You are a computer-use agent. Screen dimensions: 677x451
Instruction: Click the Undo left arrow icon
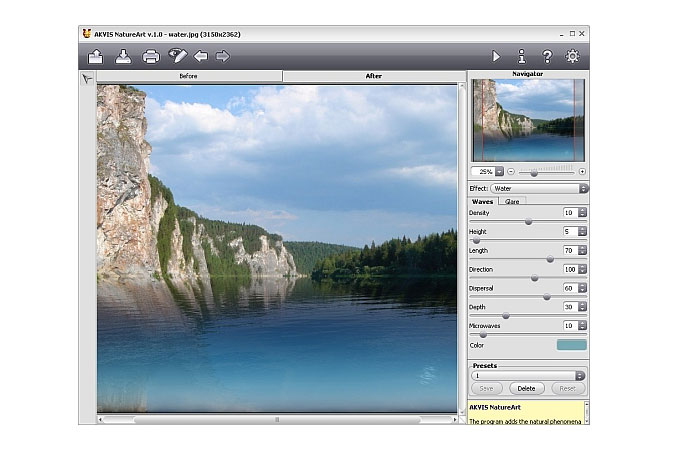[x=201, y=57]
